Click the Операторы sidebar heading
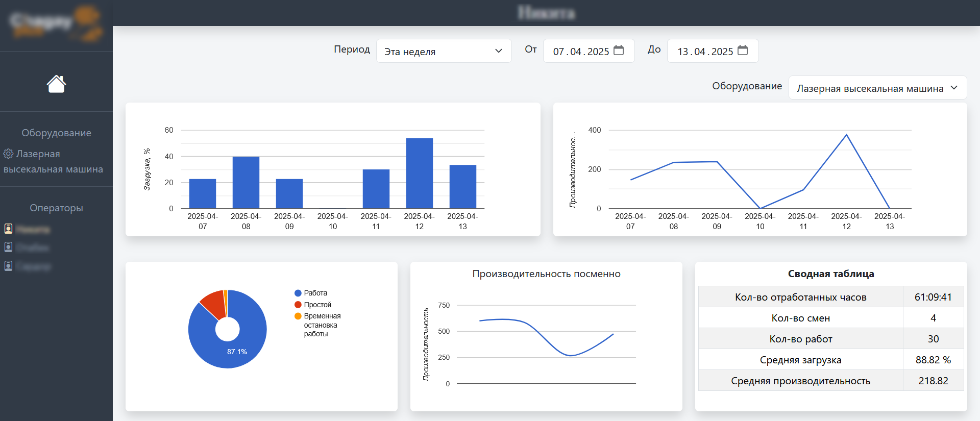980x421 pixels. click(56, 208)
